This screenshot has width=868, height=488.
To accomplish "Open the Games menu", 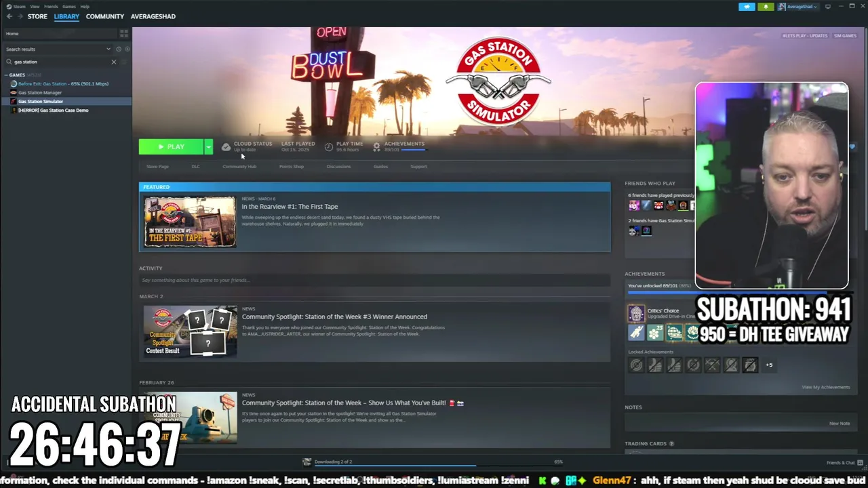I will (x=69, y=6).
